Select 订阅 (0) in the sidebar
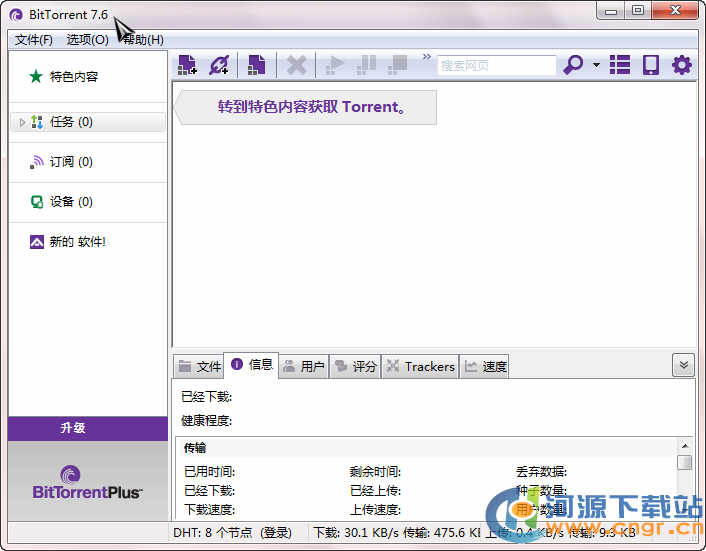 point(70,162)
